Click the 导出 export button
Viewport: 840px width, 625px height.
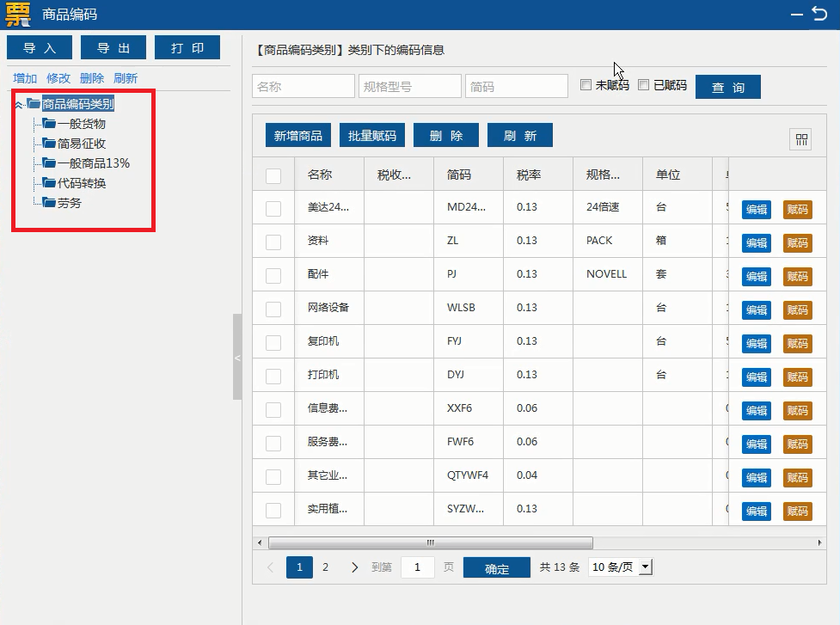pyautogui.click(x=113, y=47)
